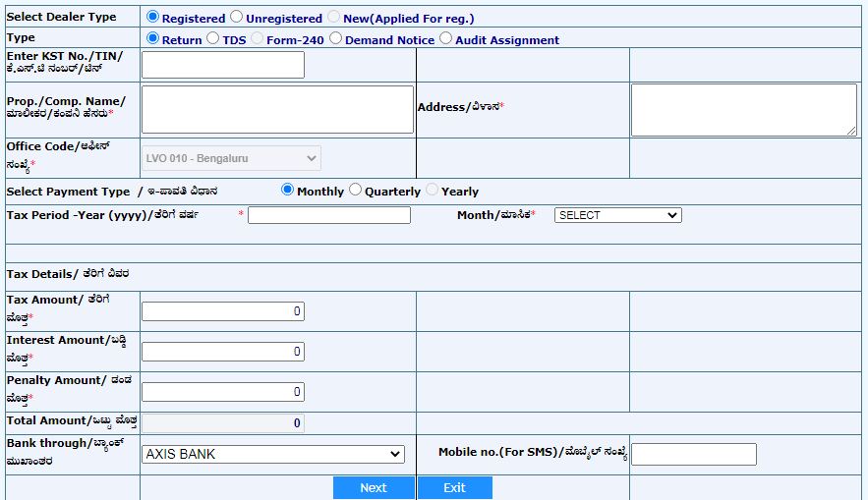Click into the Address text area
This screenshot has height=500, width=868.
tap(744, 110)
